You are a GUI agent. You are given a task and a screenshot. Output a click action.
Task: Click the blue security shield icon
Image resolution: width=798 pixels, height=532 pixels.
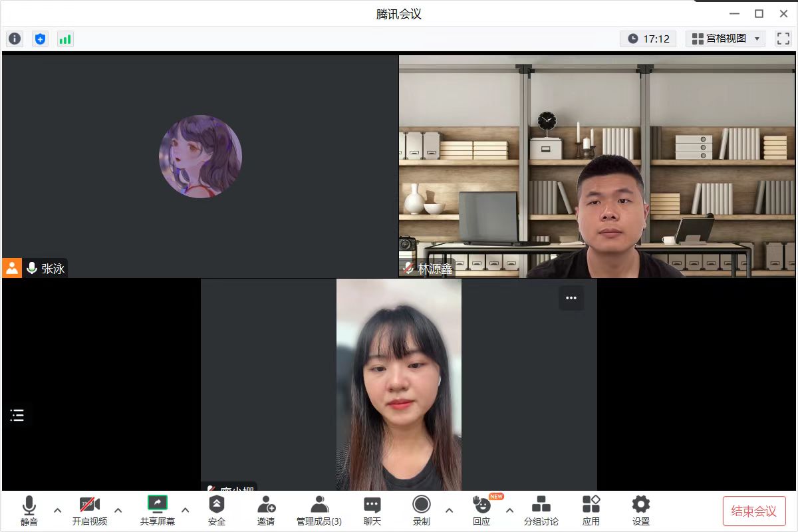(40, 39)
